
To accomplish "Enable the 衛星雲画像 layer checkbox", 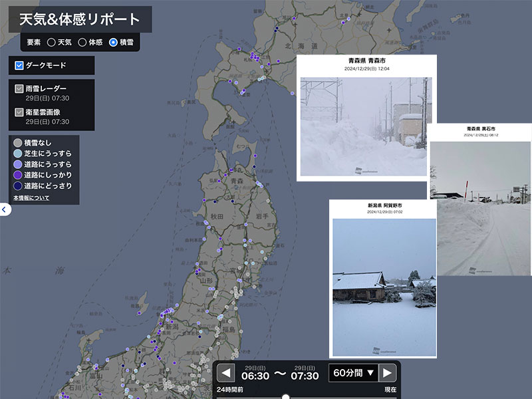I will (x=19, y=112).
